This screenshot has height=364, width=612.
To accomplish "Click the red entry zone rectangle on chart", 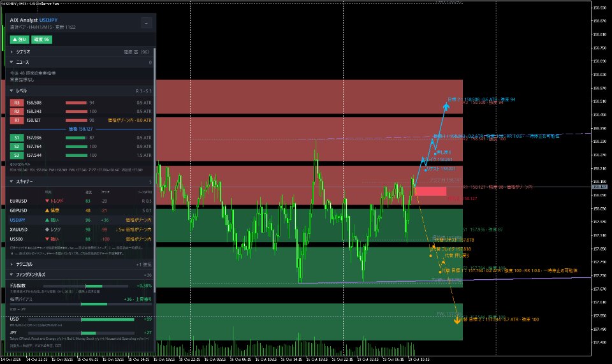I will click(430, 191).
